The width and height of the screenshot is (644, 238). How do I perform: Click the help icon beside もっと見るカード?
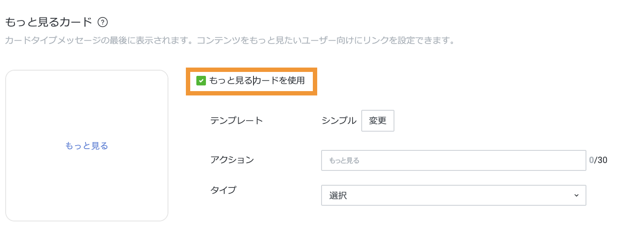click(x=103, y=22)
